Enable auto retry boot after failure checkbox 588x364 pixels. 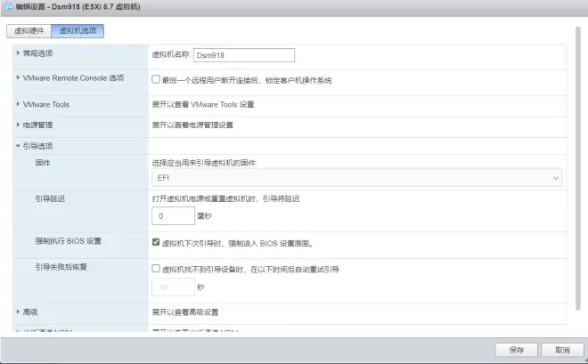click(156, 269)
